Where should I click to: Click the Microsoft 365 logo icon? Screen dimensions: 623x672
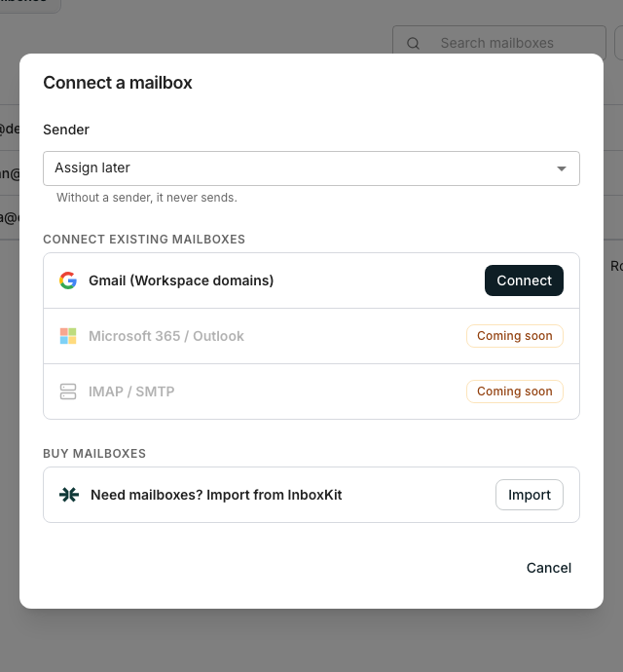coord(68,336)
